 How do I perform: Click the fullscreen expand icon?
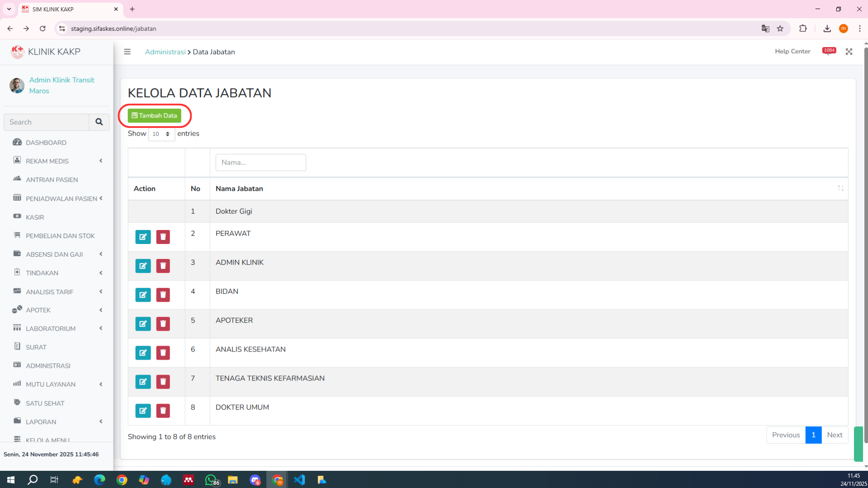[x=849, y=52]
